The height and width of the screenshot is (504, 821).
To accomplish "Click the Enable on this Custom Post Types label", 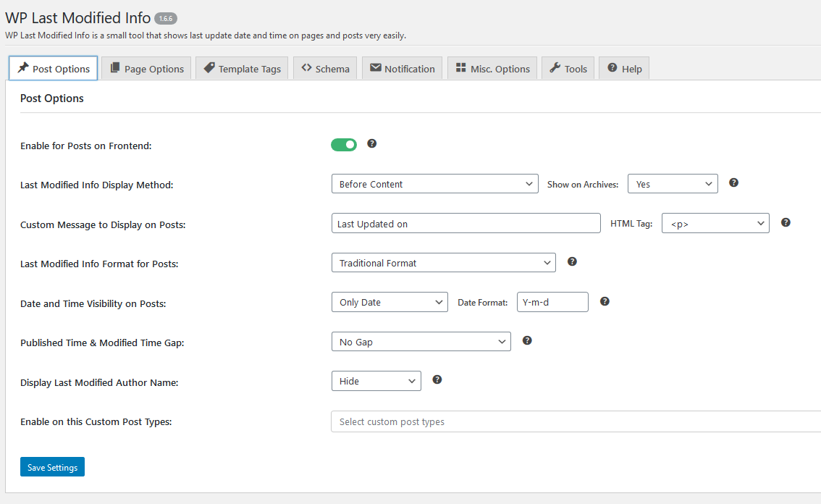I will 96,422.
